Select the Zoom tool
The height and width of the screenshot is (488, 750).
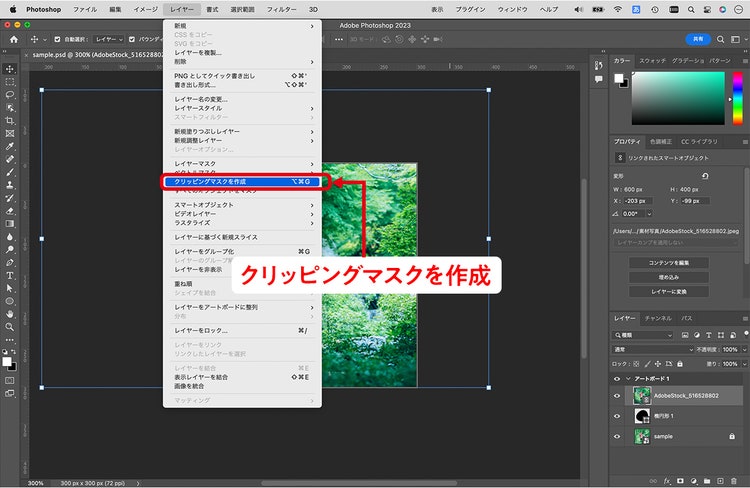[x=10, y=327]
